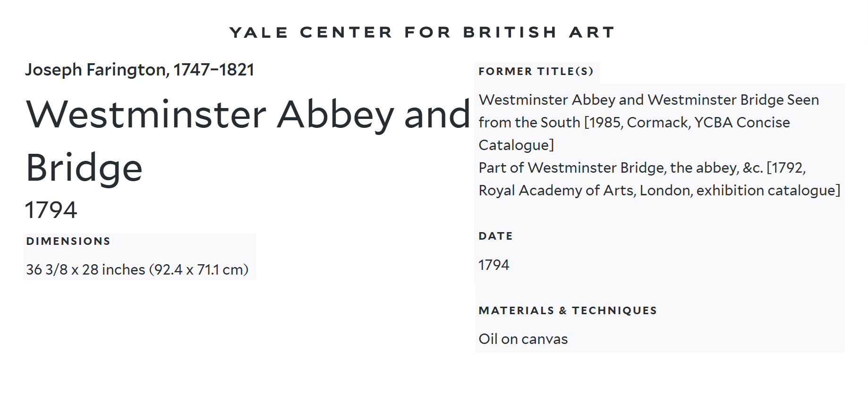Image resolution: width=868 pixels, height=393 pixels.
Task: Click the Yale Center for British Art header
Action: coord(422,32)
